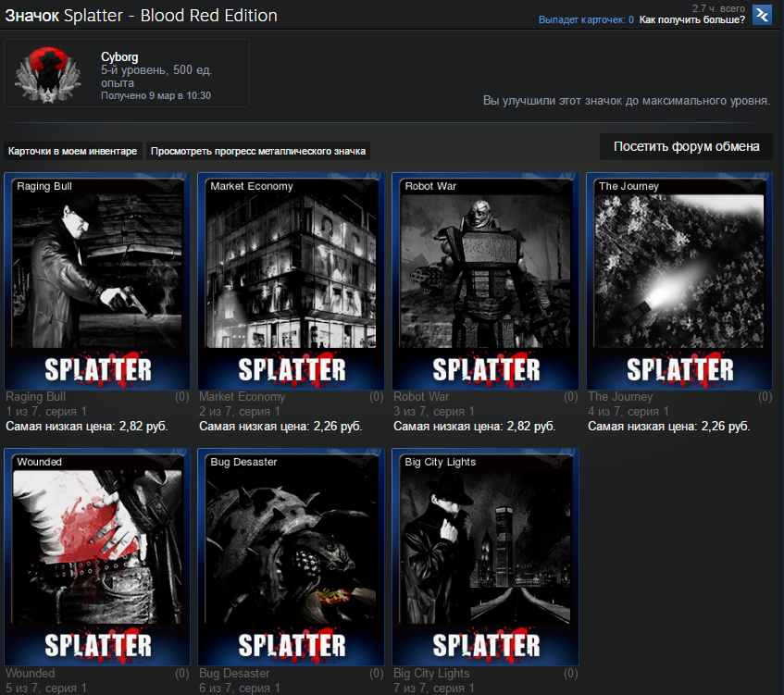Screen dimensions: 784x695
Task: Click 'Как получить больше?' link
Action: pos(692,19)
